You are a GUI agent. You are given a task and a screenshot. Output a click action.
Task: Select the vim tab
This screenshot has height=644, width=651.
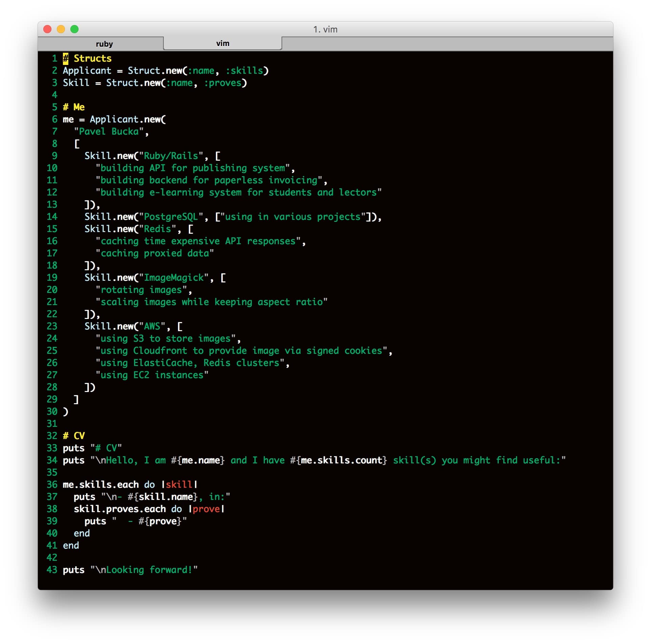[x=223, y=43]
